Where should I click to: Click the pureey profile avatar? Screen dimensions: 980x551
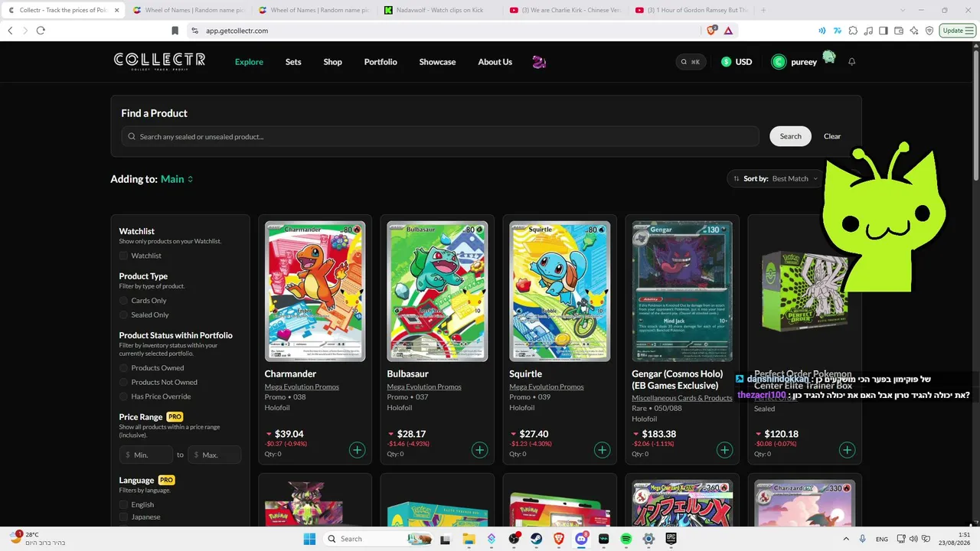coord(779,62)
